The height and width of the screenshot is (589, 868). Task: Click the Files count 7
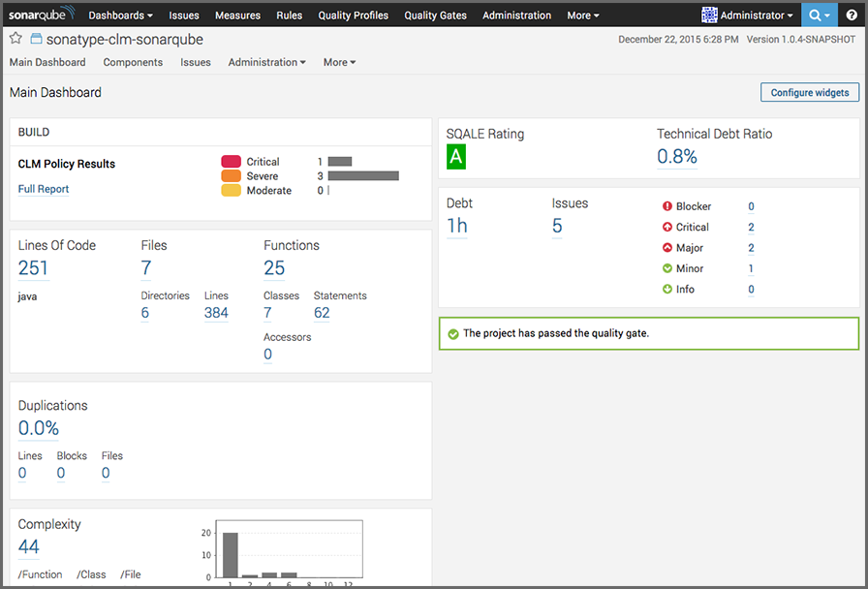tap(146, 268)
